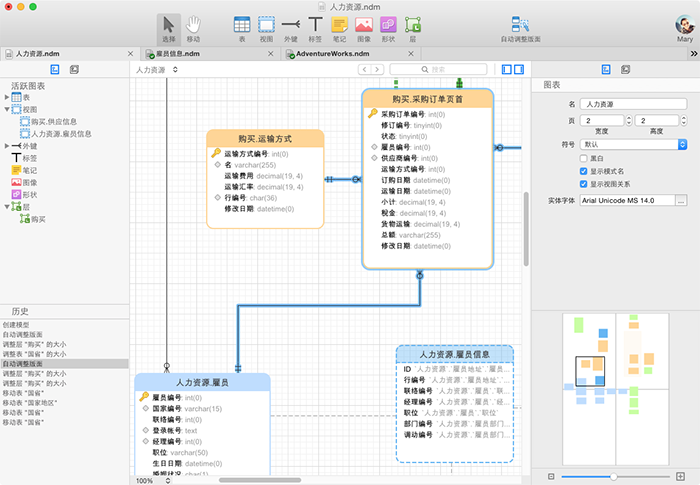Select the 形状 item in tree
The image size is (700, 485).
click(x=24, y=194)
